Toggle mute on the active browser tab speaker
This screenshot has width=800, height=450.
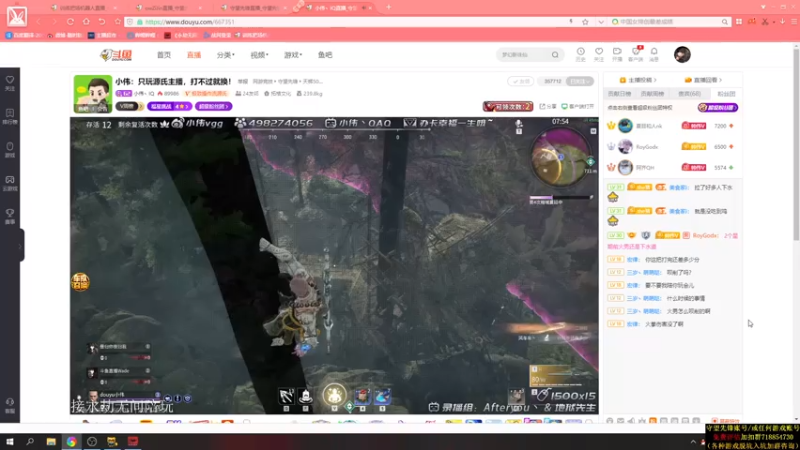tap(364, 8)
